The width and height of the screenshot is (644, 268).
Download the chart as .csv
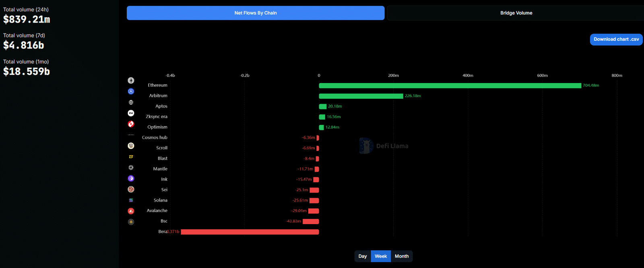coord(616,39)
